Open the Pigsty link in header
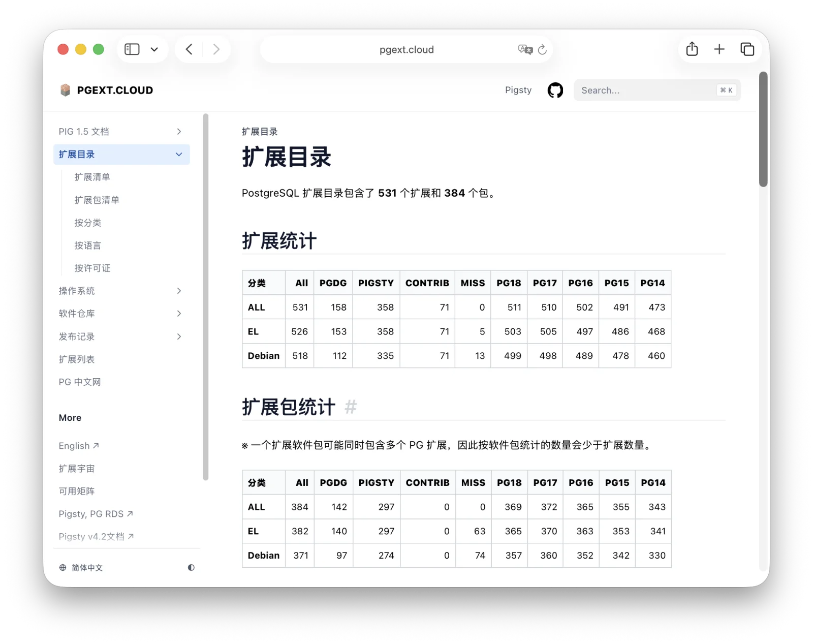Screen dimensions: 813x644 pyautogui.click(x=518, y=90)
